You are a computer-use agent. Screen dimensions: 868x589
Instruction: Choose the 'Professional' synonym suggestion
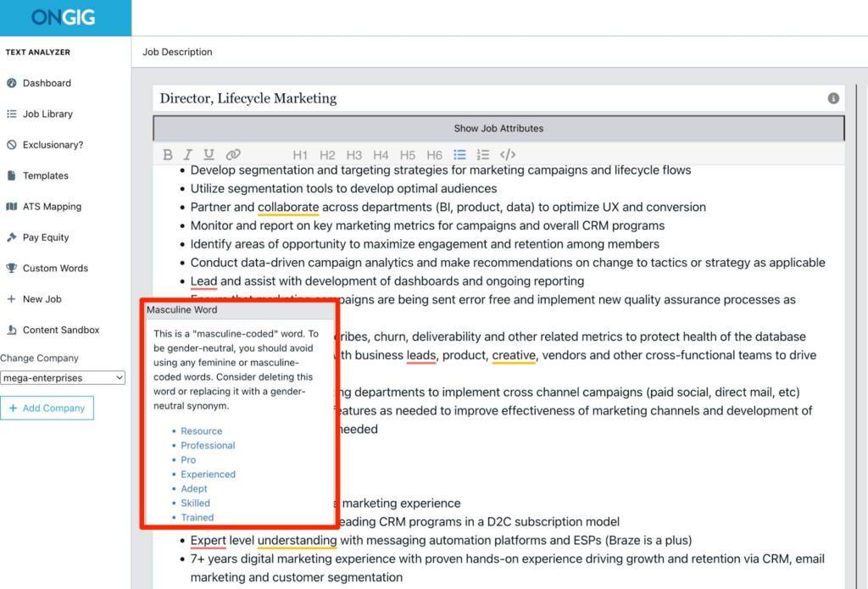[x=208, y=445]
